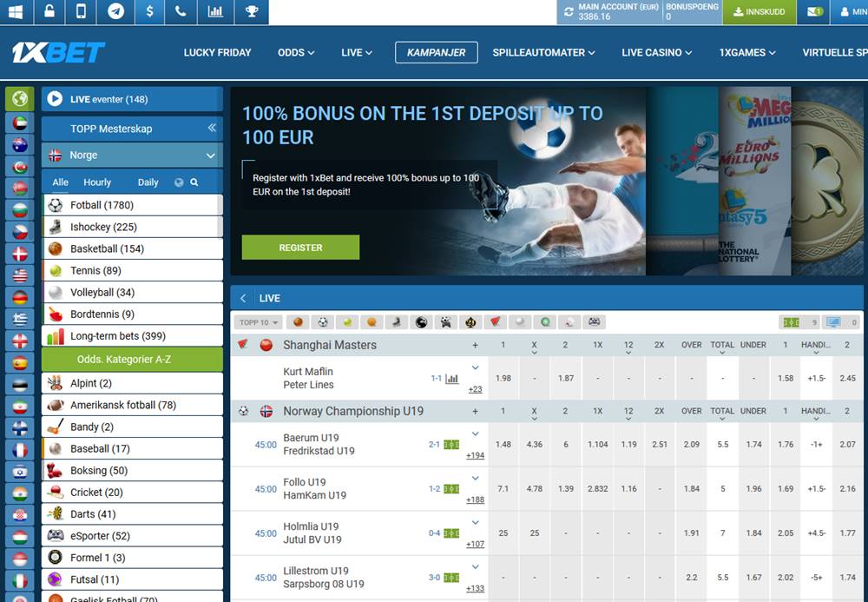This screenshot has height=602, width=868.
Task: Toggle the globe icon in Alle filter row
Action: 179,182
